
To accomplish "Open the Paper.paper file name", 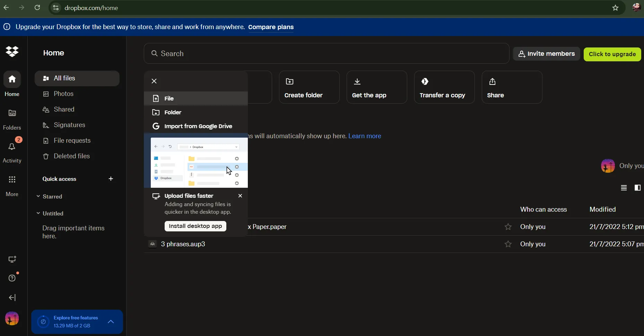I will click(x=267, y=227).
